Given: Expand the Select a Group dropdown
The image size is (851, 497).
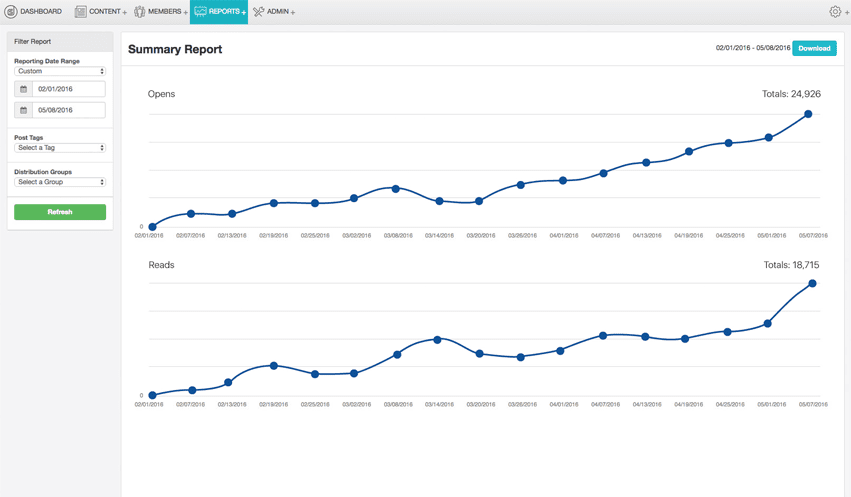Looking at the screenshot, I should [x=60, y=182].
